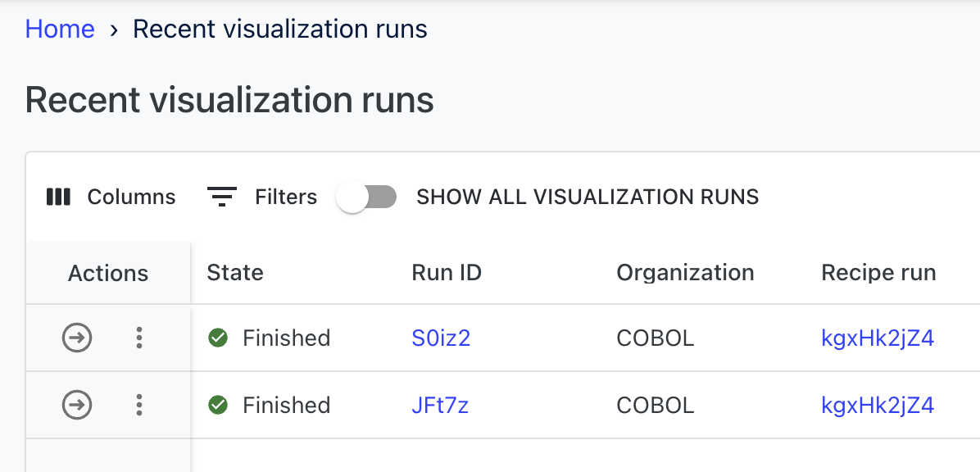Open Run ID JFt7z link
Viewport: 980px width, 472px height.
click(x=440, y=405)
